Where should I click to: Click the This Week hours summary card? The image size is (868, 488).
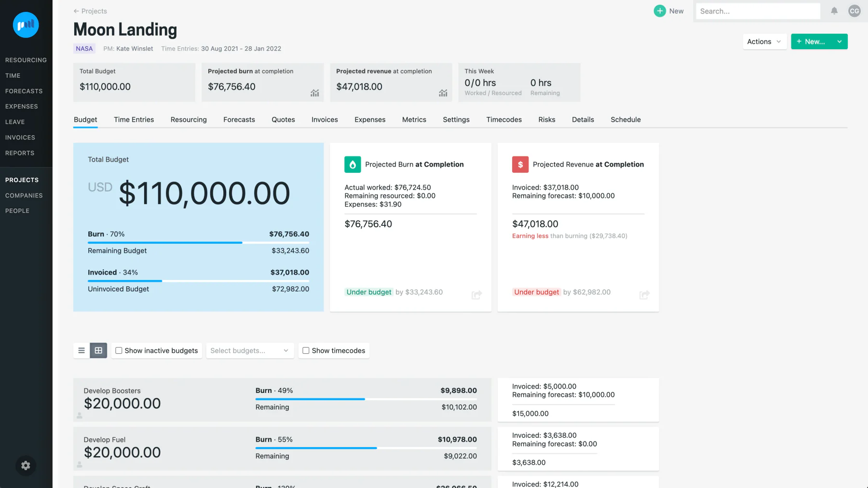pos(519,82)
